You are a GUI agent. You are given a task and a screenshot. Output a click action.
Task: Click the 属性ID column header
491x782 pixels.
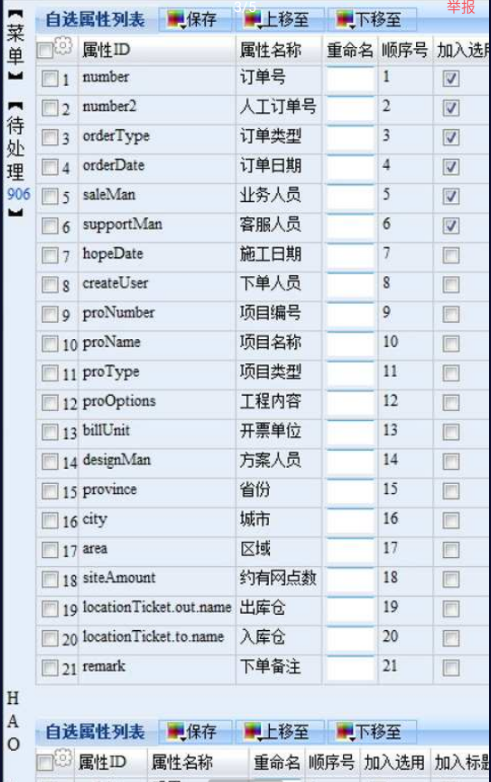106,50
